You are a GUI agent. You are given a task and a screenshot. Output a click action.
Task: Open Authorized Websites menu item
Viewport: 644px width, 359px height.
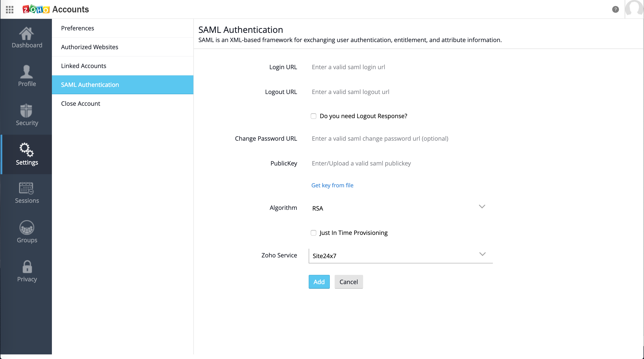click(x=90, y=47)
